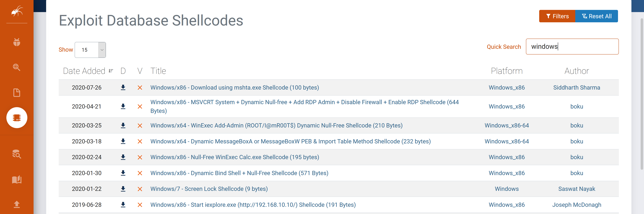Open the Papers document icon in sidebar
Viewport: 644px width, 214px height.
click(x=17, y=93)
